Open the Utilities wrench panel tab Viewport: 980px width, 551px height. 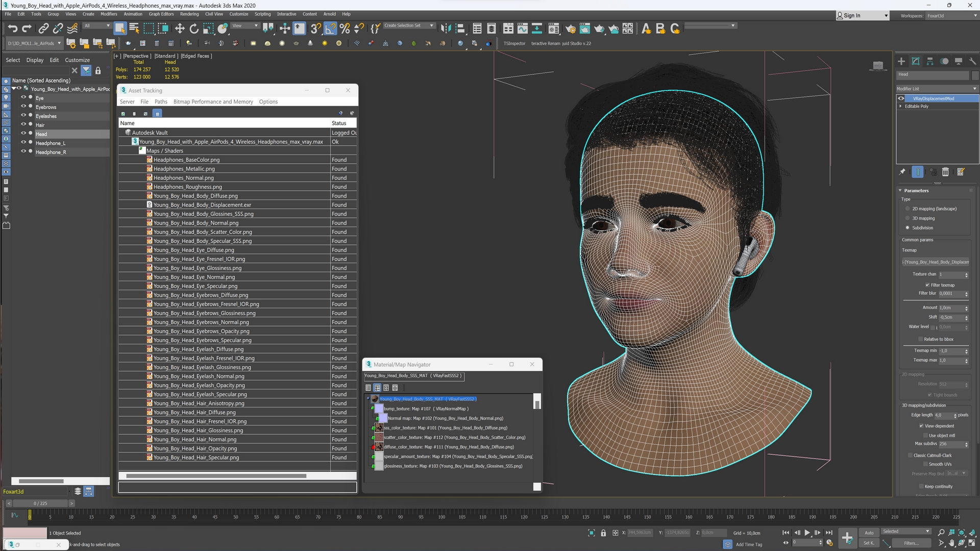click(x=973, y=61)
